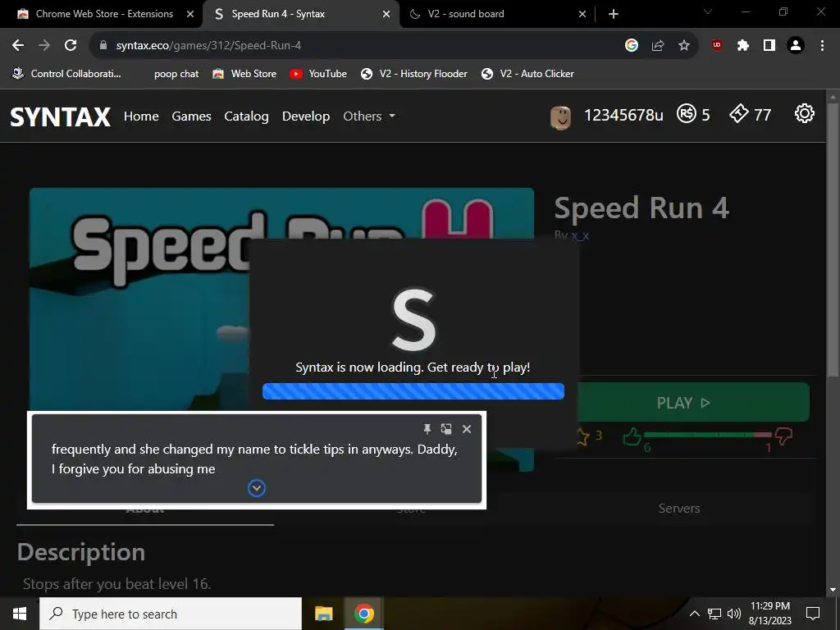Viewport: 840px width, 630px height.
Task: Close the V2 - sound board tab
Action: click(582, 14)
